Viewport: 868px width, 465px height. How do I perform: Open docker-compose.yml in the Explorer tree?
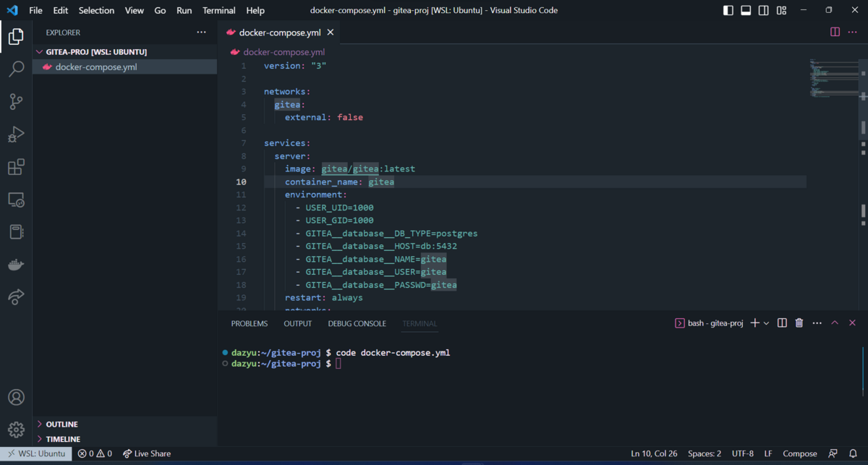point(124,67)
